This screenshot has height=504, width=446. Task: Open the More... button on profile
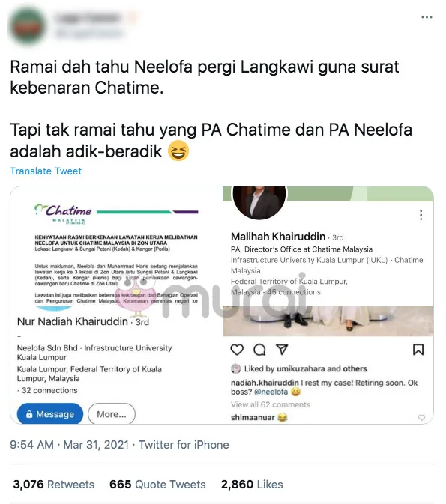[112, 414]
